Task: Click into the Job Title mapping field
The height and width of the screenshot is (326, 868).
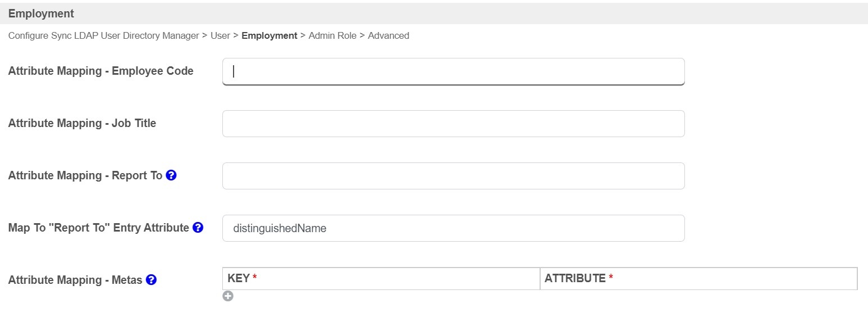Action: click(453, 124)
